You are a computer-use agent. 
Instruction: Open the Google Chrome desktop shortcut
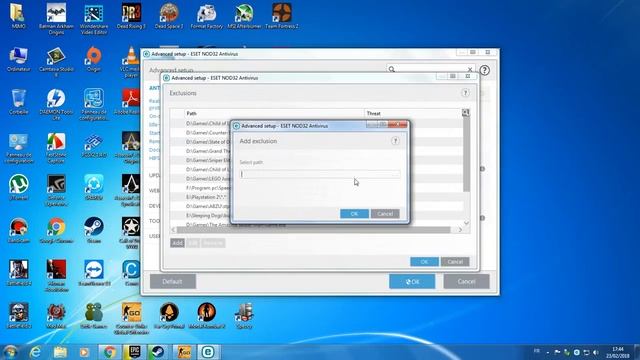pyautogui.click(x=56, y=231)
